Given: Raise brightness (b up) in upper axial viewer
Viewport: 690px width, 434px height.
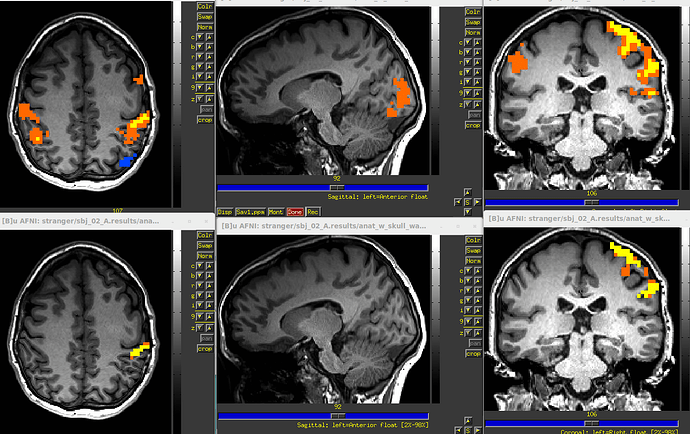Looking at the screenshot, I should point(209,47).
